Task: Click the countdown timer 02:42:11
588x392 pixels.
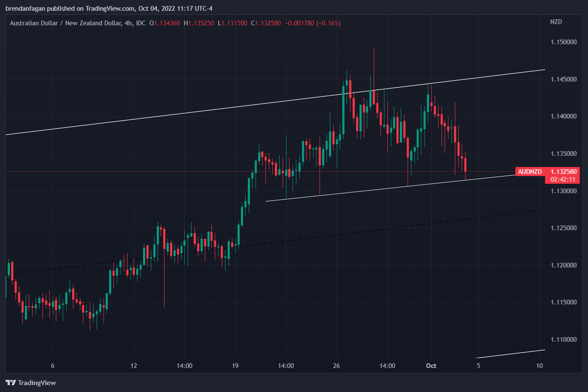Action: pos(562,179)
